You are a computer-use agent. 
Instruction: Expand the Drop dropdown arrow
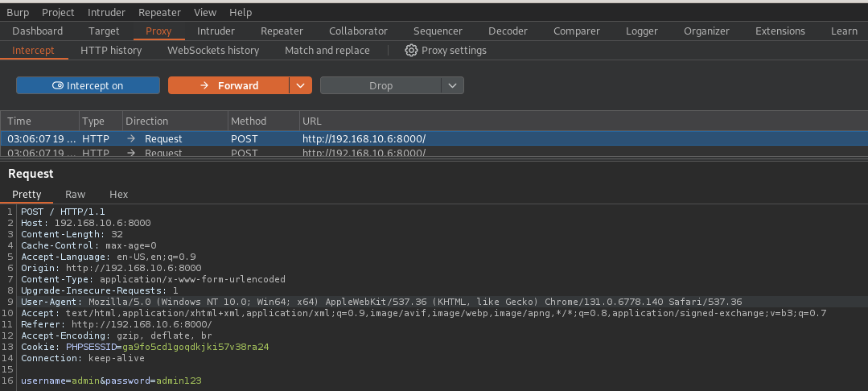pyautogui.click(x=452, y=85)
